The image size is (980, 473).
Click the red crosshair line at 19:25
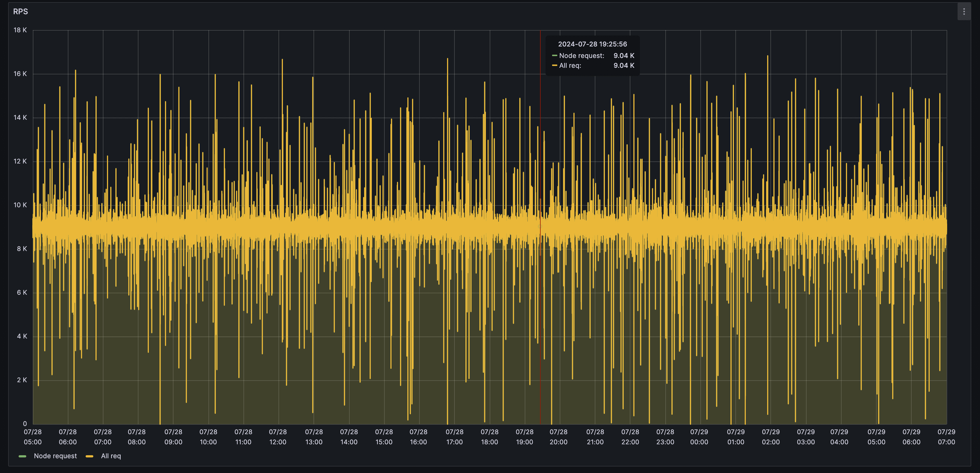(540, 227)
